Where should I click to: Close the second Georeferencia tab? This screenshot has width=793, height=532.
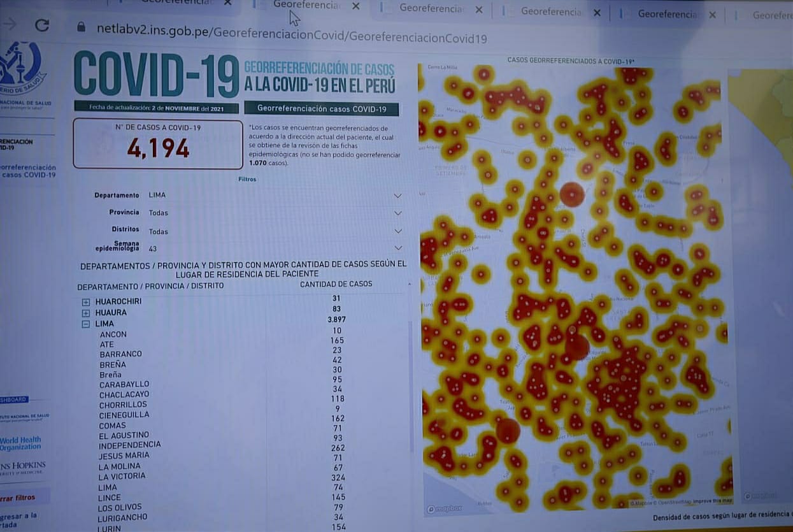(355, 6)
